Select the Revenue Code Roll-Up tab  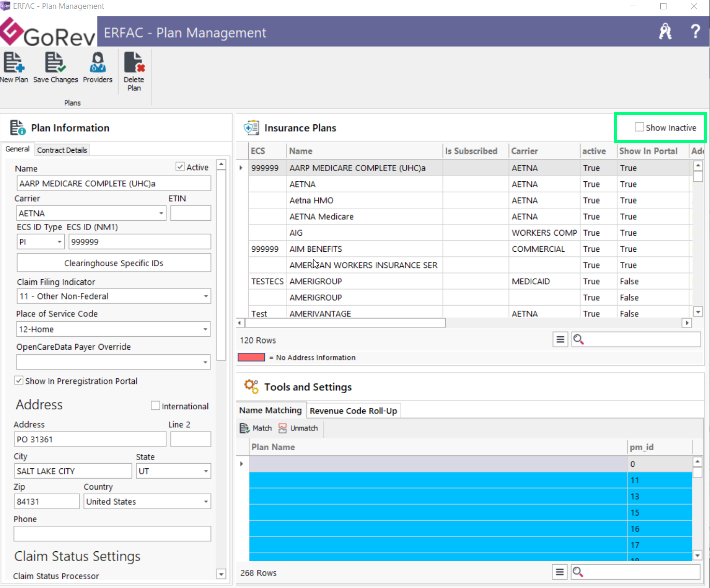(353, 411)
